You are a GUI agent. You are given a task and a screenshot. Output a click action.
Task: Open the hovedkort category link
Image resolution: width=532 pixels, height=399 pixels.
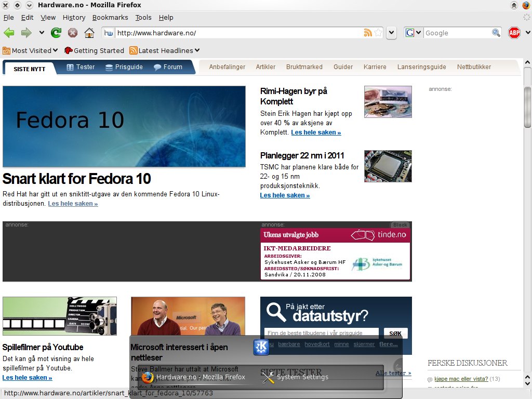(x=317, y=344)
